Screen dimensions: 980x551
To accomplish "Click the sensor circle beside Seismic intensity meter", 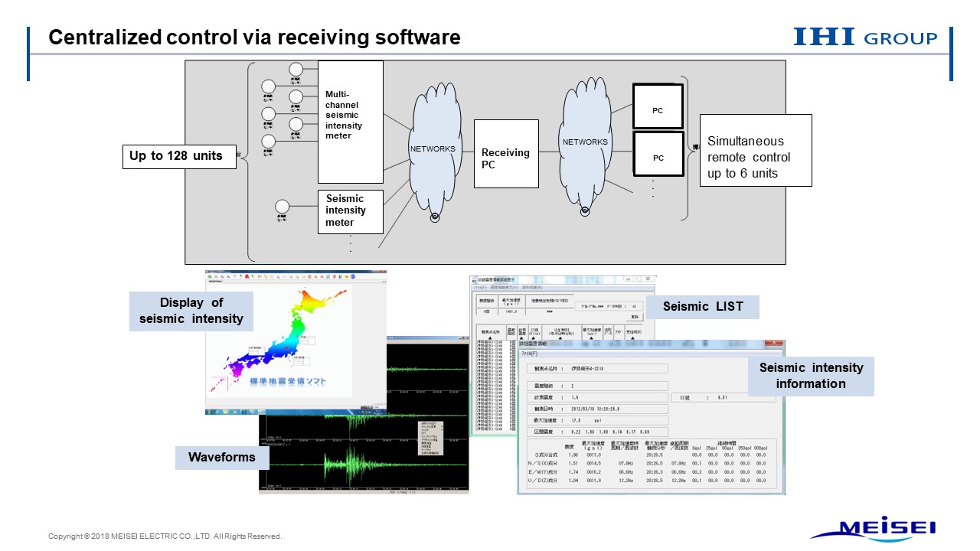I will pos(283,207).
